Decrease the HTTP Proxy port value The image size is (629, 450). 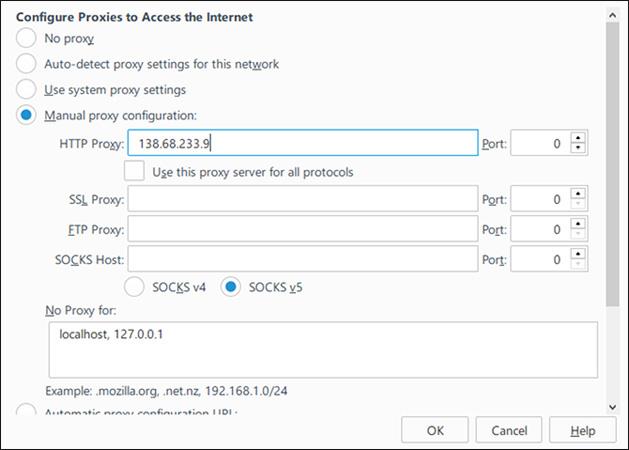[x=578, y=148]
